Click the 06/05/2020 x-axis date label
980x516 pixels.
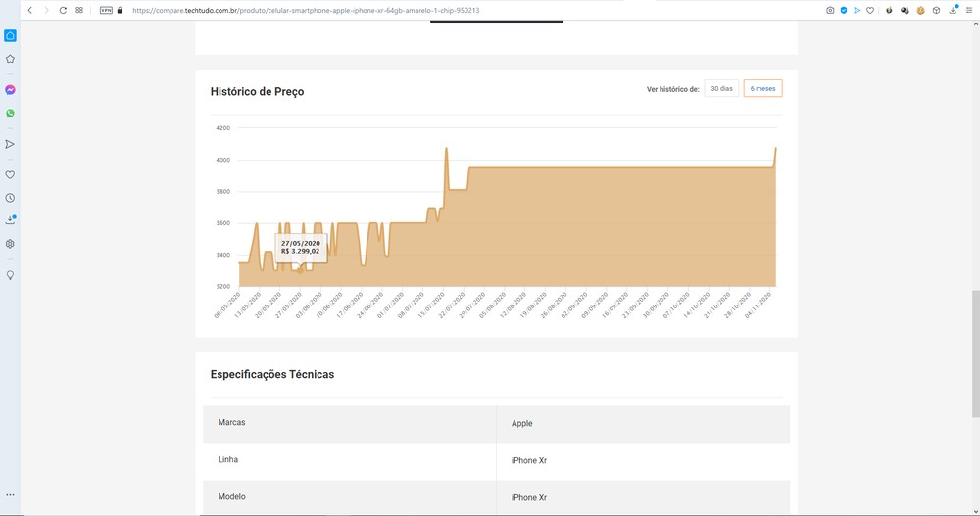227,305
